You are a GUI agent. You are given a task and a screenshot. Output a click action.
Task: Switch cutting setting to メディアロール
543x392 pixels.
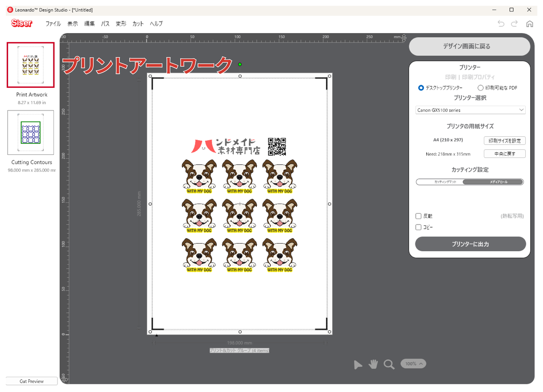point(493,182)
